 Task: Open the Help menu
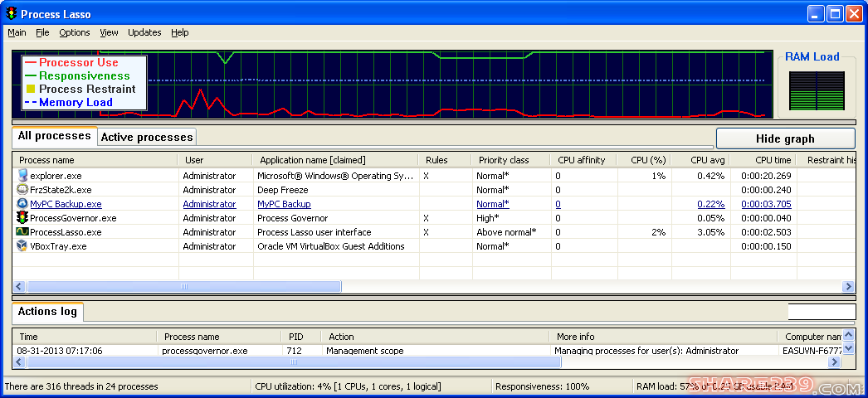pyautogui.click(x=180, y=32)
